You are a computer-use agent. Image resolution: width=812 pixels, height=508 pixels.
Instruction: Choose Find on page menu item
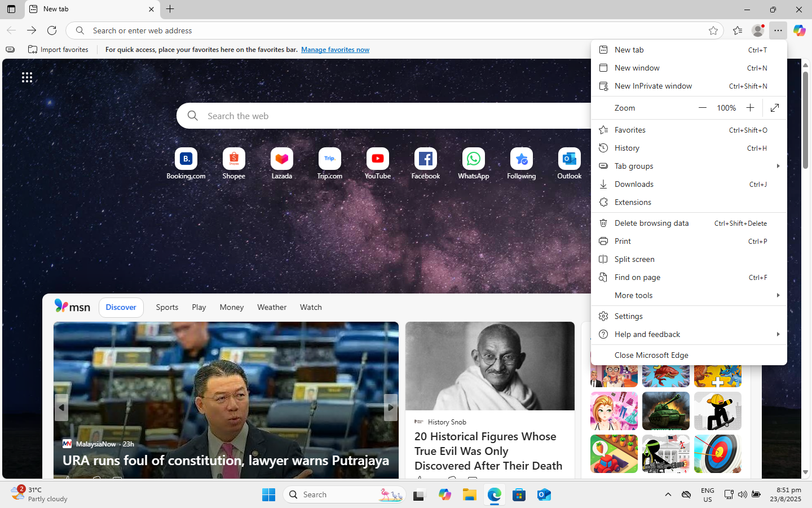[689, 277]
